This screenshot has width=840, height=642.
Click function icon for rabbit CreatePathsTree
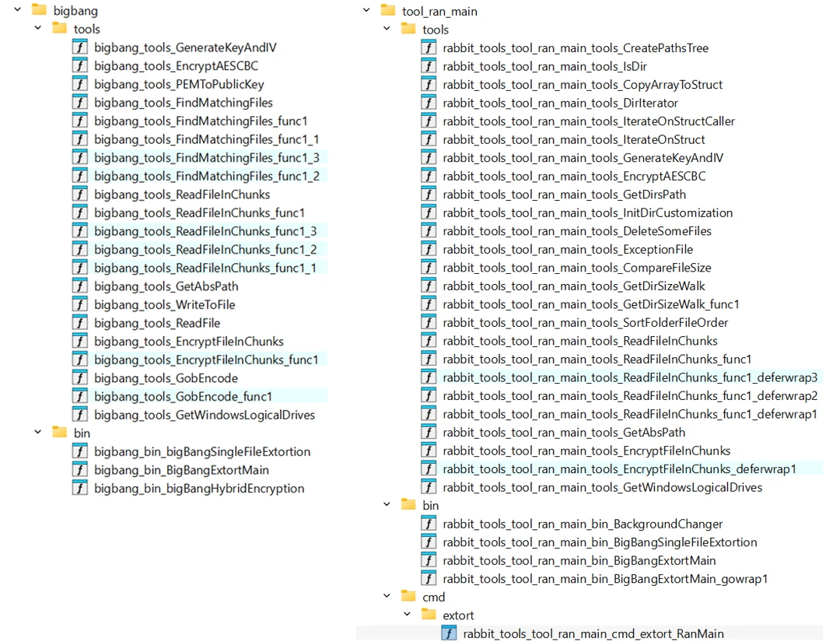[429, 47]
